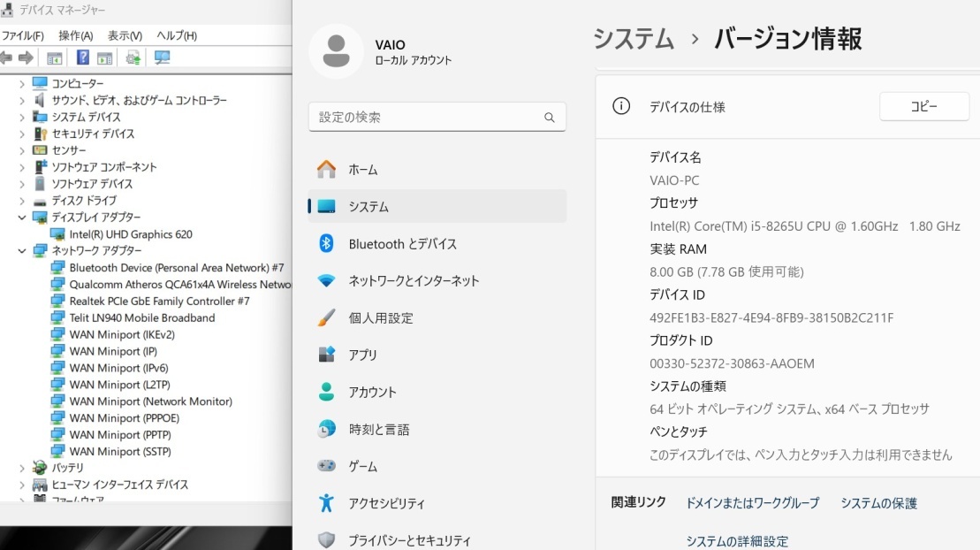
Task: Open システムの詳細設定 link
Action: click(x=737, y=541)
